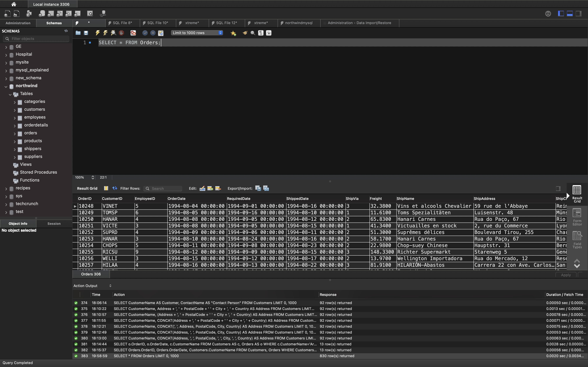Open Field Types view in the side panel
The width and height of the screenshot is (588, 367).
pos(577,240)
